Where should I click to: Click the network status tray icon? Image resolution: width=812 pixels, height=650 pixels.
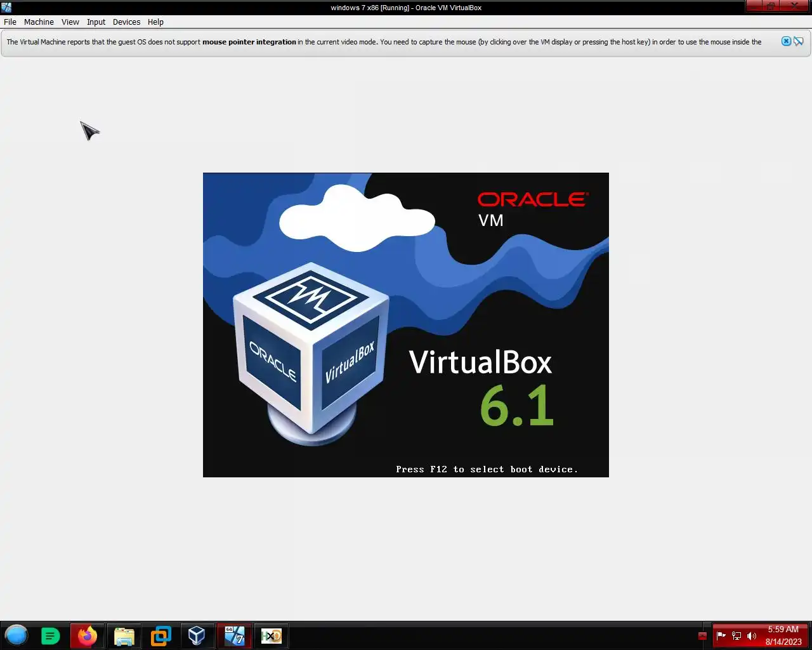737,635
